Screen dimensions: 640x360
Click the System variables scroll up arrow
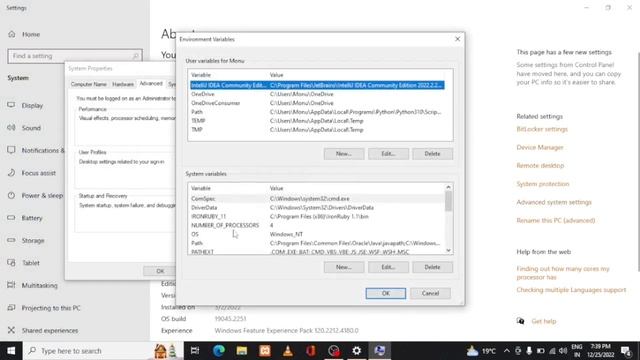[x=449, y=187]
